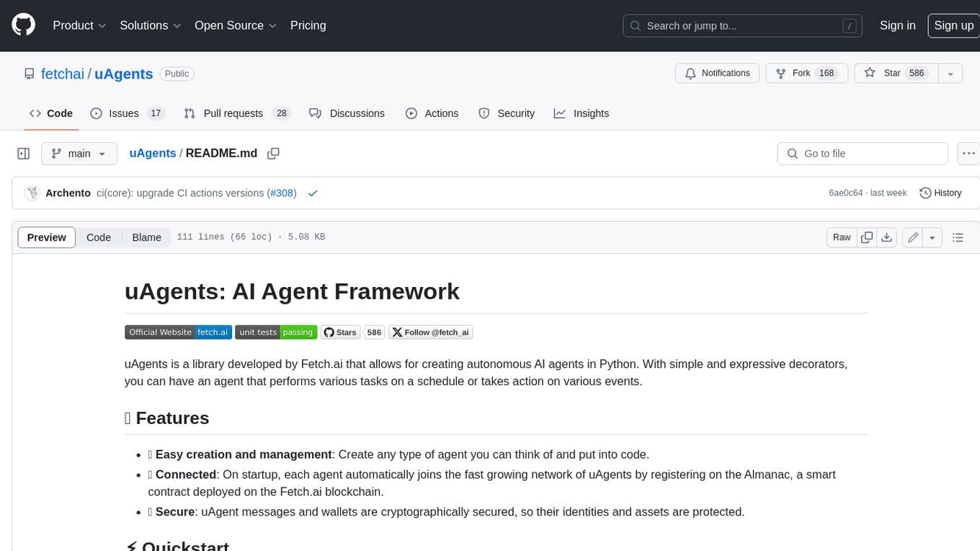The height and width of the screenshot is (551, 980).
Task: Click the unit tests passing badge
Action: [276, 332]
